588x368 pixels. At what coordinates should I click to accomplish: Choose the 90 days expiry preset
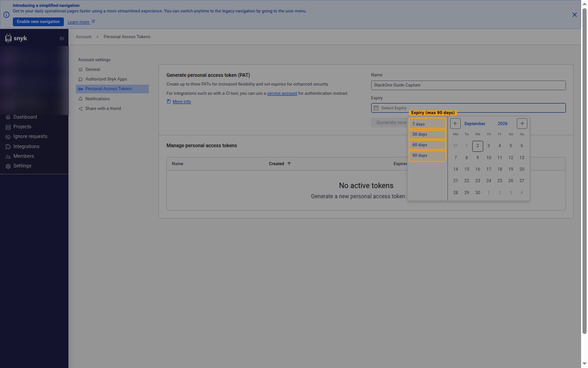coord(427,155)
